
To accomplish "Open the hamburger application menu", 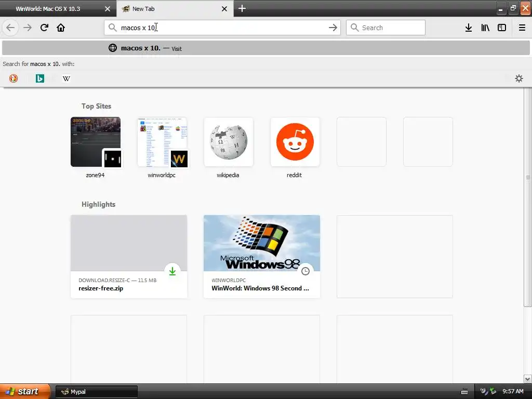I will [522, 28].
